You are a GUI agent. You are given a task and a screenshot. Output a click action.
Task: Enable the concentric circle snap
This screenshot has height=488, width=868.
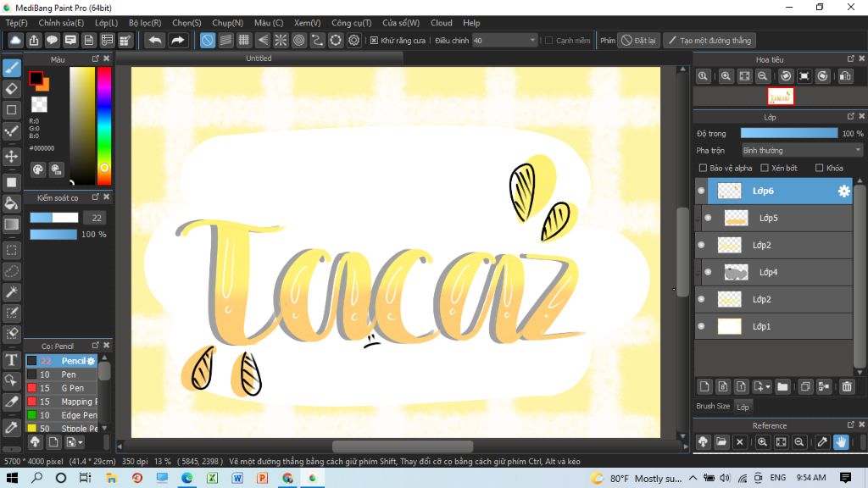click(299, 41)
